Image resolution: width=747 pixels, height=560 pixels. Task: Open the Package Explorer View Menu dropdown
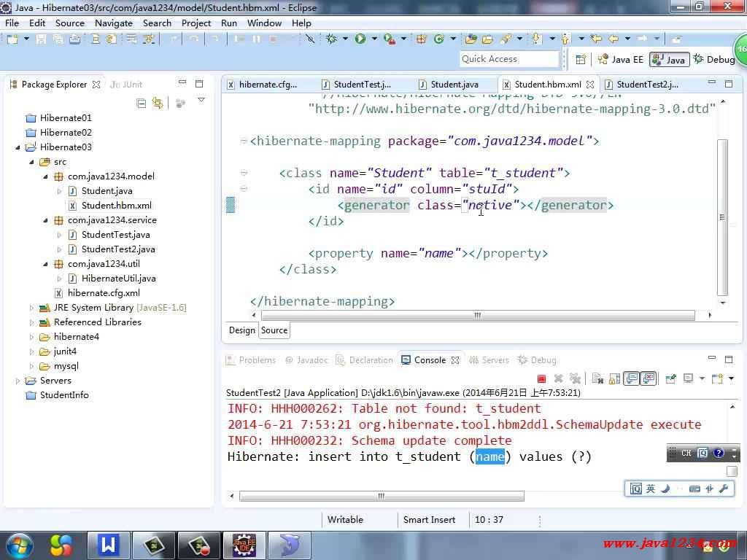coord(201,101)
